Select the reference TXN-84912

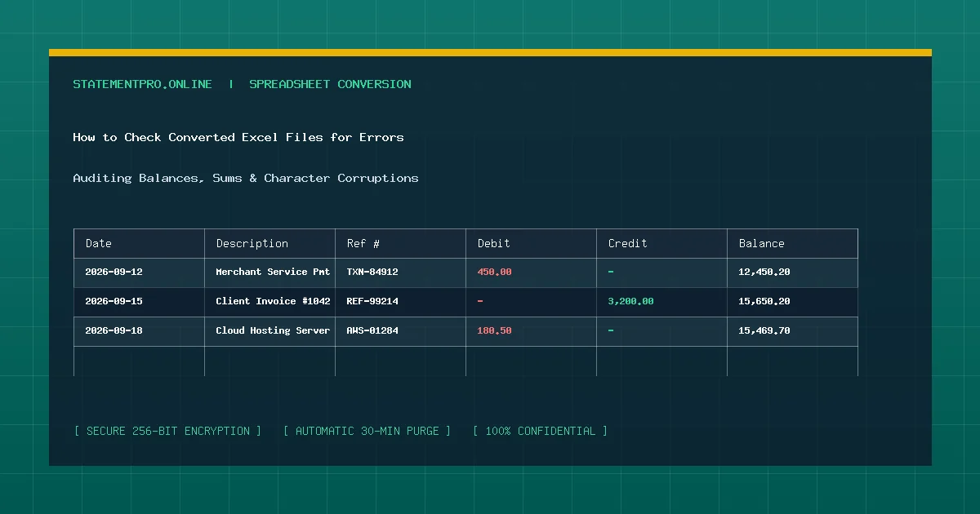coord(372,272)
